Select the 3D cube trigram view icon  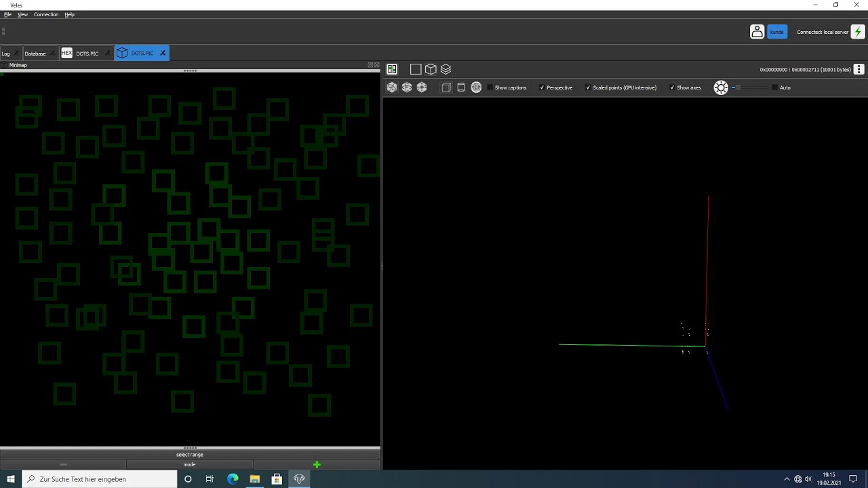pos(431,69)
